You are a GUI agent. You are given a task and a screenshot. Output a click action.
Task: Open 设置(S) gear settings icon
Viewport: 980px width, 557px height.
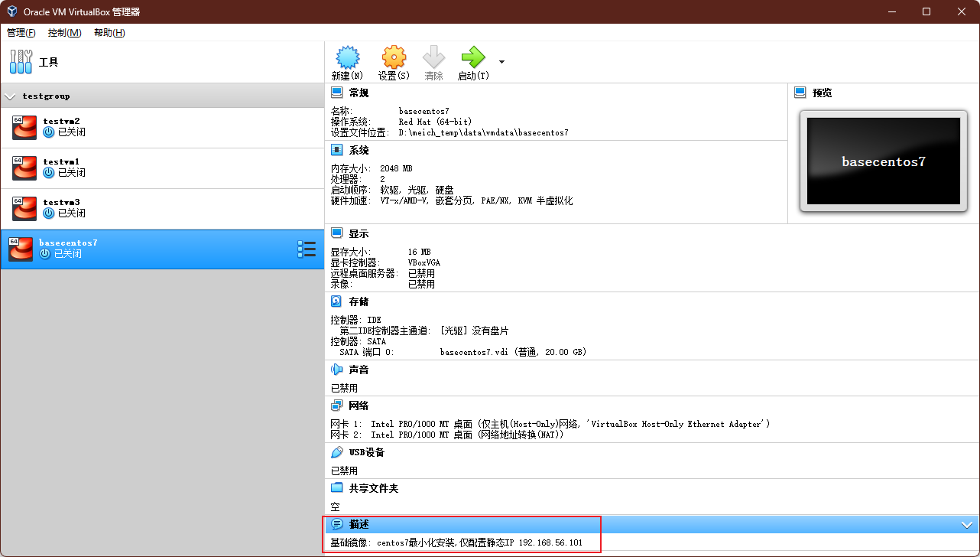394,57
